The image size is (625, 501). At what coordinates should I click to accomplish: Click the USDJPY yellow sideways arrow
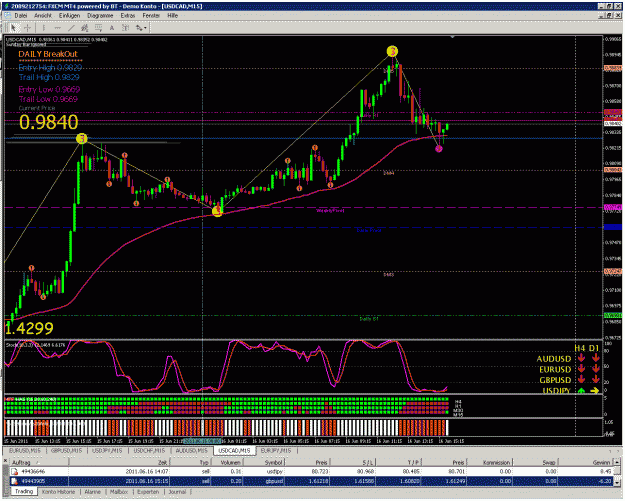click(595, 391)
